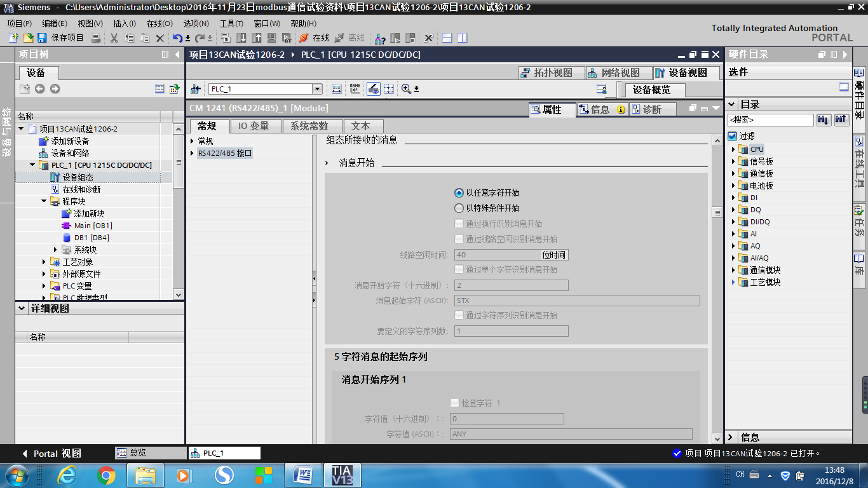
Task: Click the properties pane vertical scrollbar thumb
Action: point(717,213)
